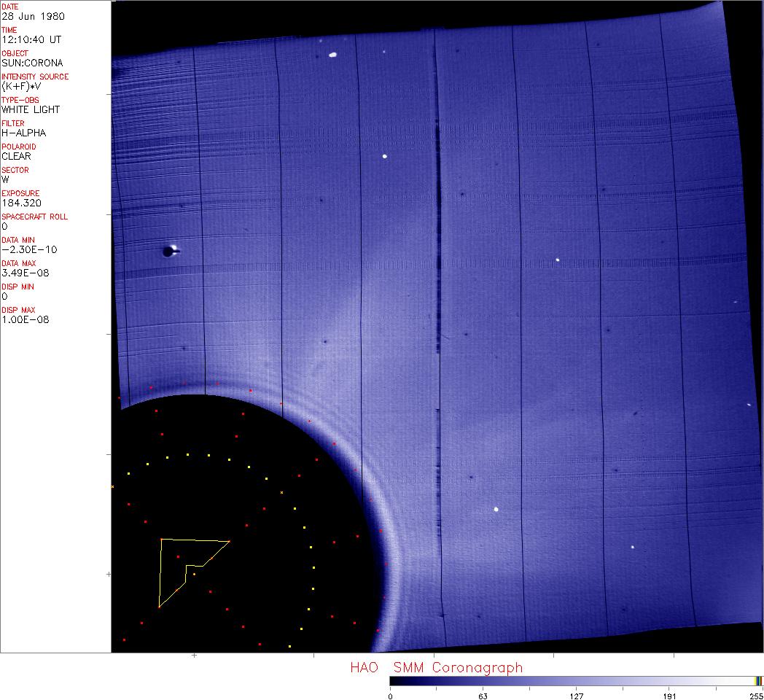Click the WHITE LIGHT observation type text
Viewport: 764px width, 700px height.
point(31,109)
